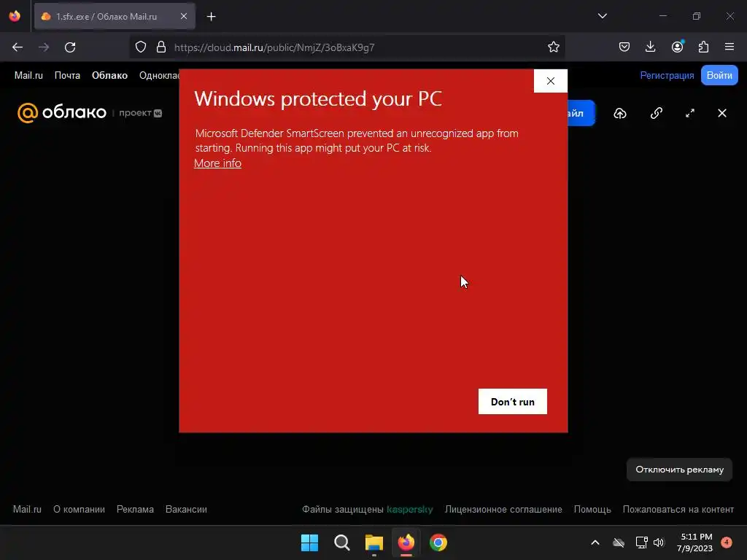
Task: Open network status tray icon
Action: 641,542
